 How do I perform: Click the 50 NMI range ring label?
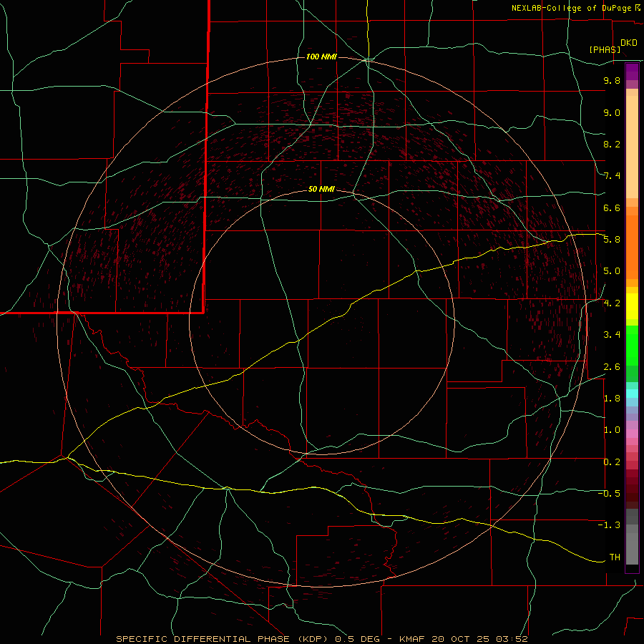321,189
